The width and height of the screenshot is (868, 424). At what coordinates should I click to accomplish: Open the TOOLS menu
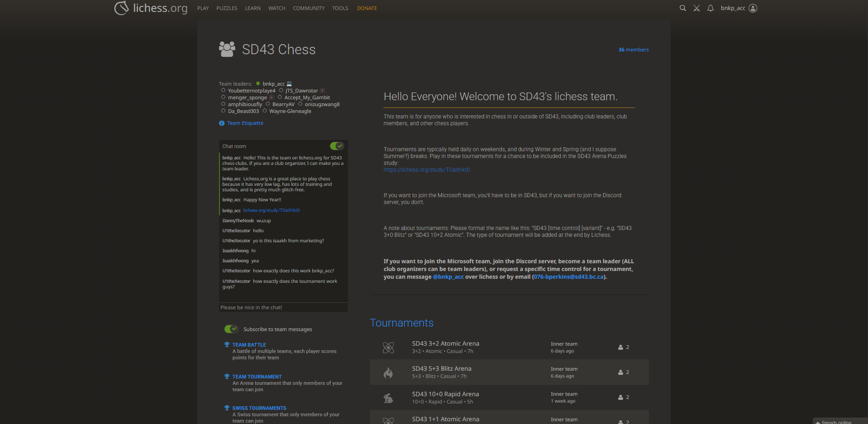(x=340, y=8)
